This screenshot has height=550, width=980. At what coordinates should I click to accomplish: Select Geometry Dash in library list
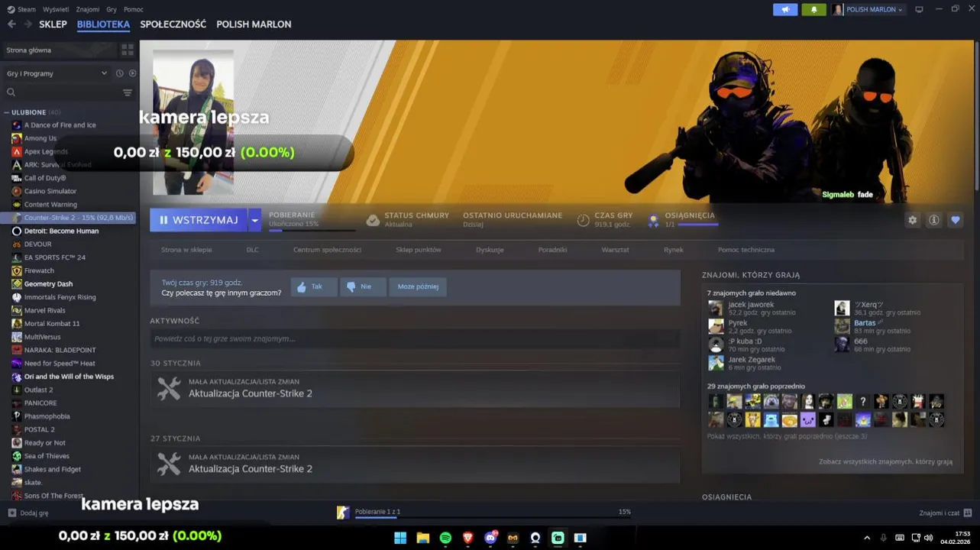coord(48,283)
